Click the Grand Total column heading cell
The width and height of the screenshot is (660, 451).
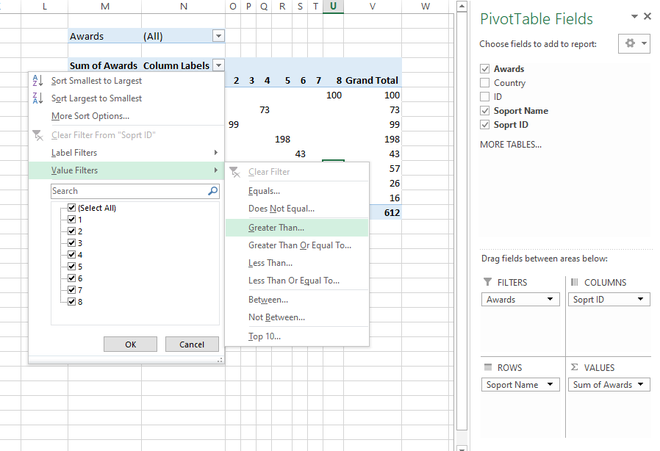(373, 80)
